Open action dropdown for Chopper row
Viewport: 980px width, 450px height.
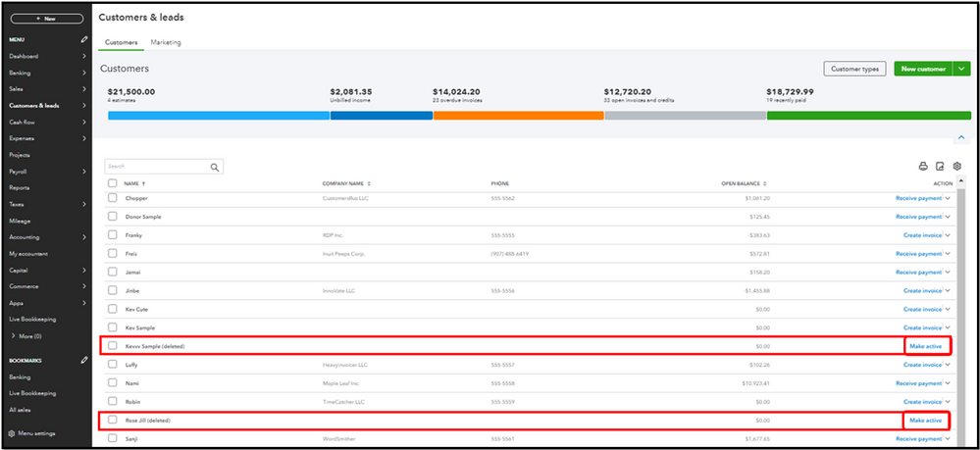click(x=948, y=198)
